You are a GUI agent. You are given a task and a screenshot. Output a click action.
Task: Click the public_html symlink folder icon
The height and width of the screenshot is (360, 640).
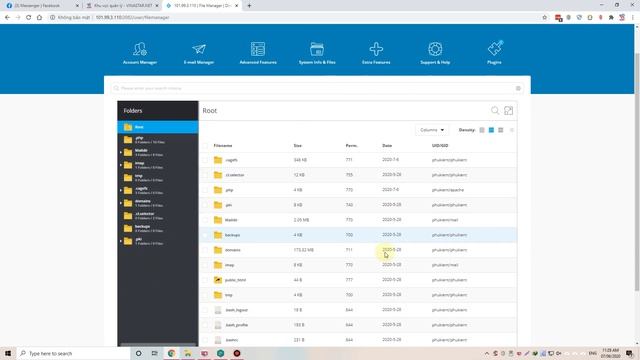click(218, 280)
